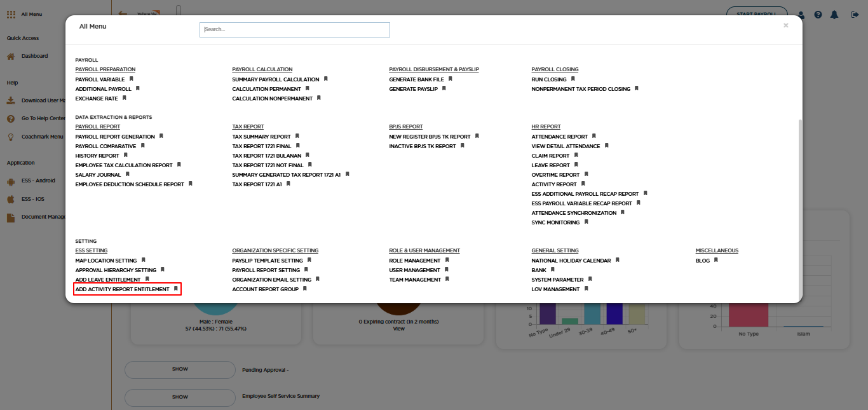This screenshot has height=410, width=868.
Task: Close the All Menu dialog
Action: point(786,25)
